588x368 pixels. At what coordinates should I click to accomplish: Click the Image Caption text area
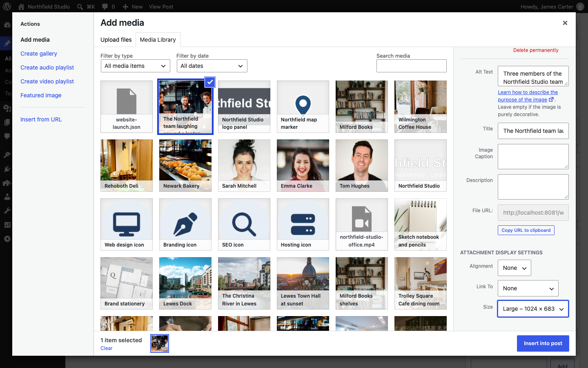[533, 157]
